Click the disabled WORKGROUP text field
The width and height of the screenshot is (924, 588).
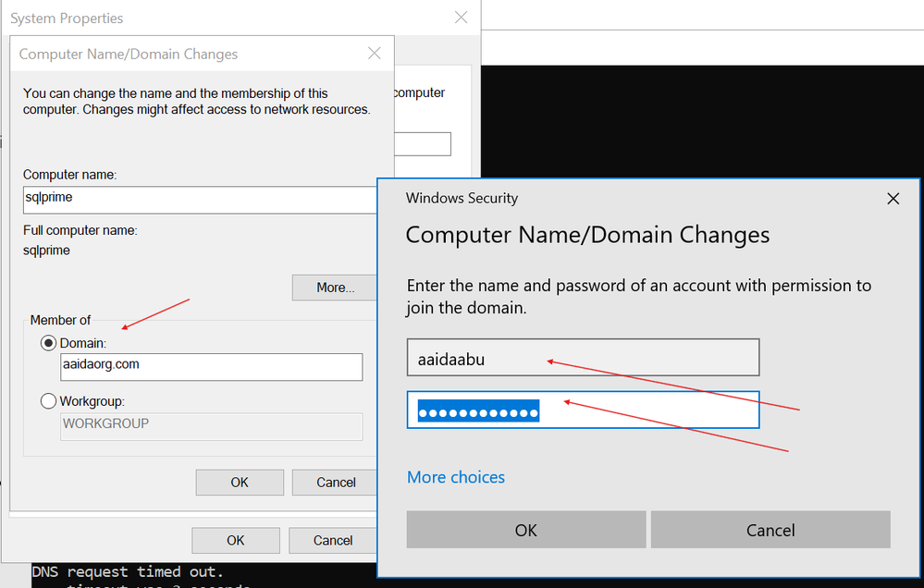tap(212, 426)
